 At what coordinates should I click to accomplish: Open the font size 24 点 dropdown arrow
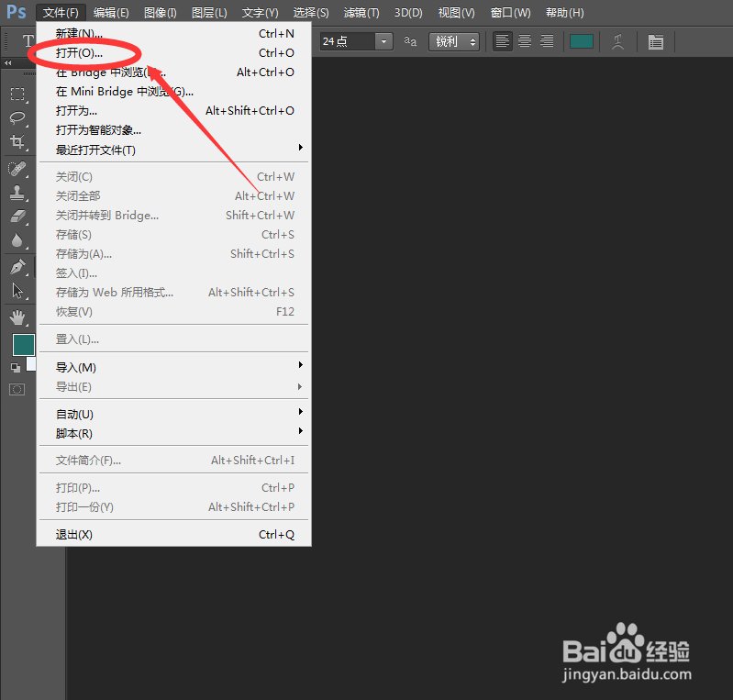pos(383,41)
